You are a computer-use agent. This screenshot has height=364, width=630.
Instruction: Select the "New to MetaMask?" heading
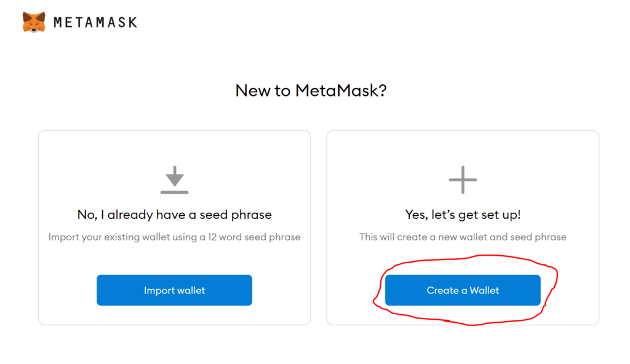click(311, 90)
